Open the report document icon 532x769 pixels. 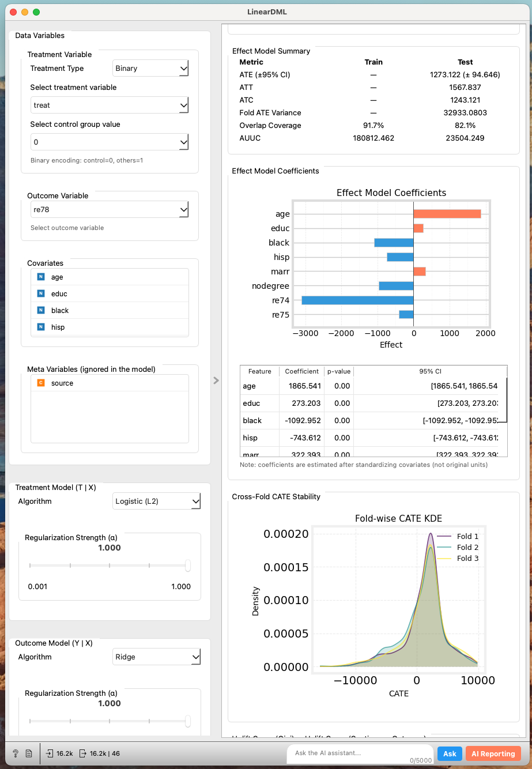coord(29,753)
